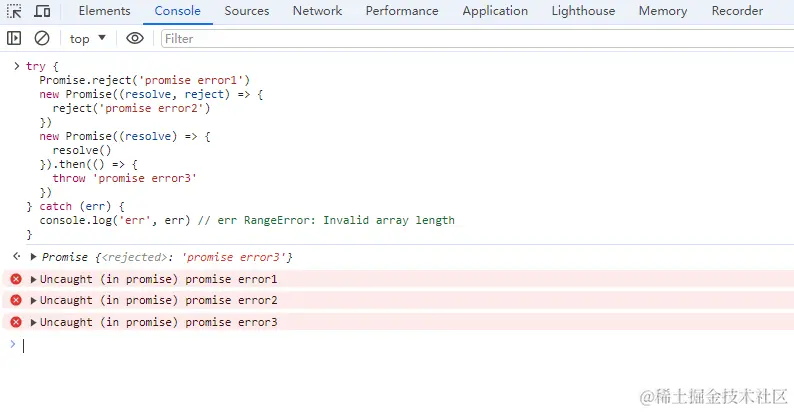This screenshot has width=794, height=412.
Task: Open the Lighthouse tab
Action: (x=583, y=11)
